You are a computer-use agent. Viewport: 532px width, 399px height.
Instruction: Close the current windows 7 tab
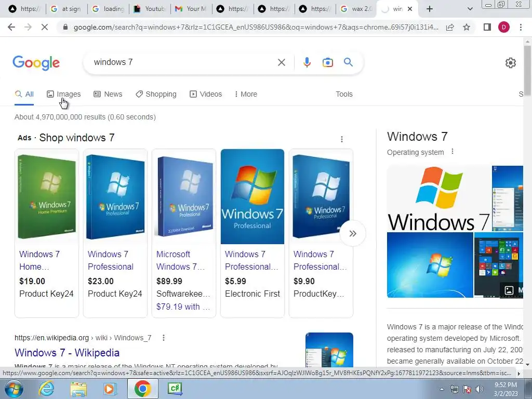coord(410,9)
